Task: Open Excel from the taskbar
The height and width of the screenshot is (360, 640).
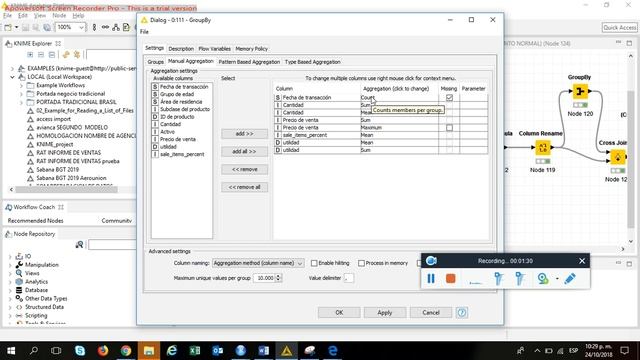Action: [195, 351]
